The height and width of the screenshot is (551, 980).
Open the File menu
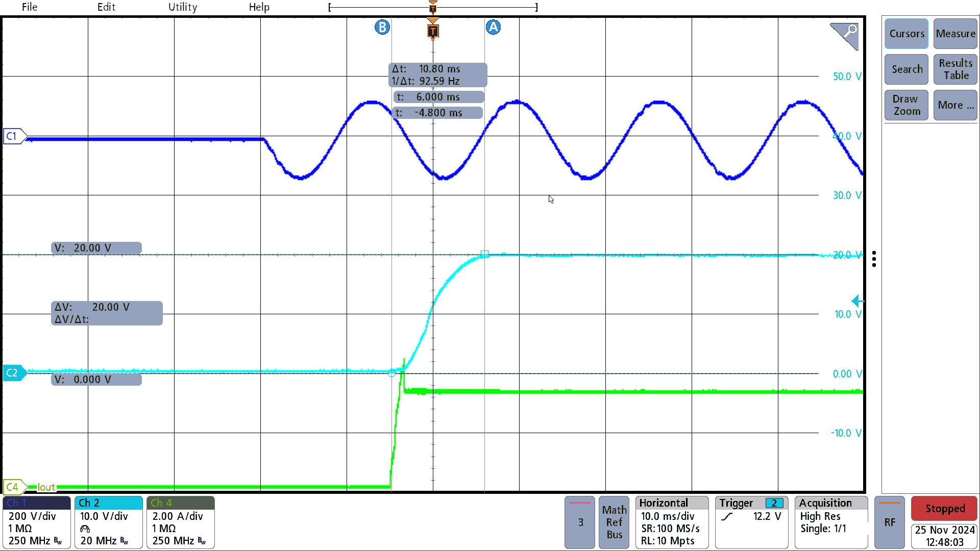click(30, 7)
